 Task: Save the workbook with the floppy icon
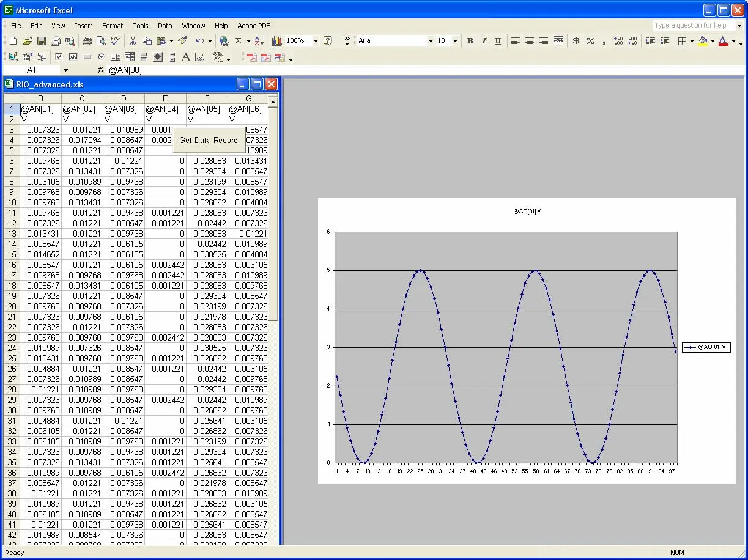pyautogui.click(x=42, y=41)
